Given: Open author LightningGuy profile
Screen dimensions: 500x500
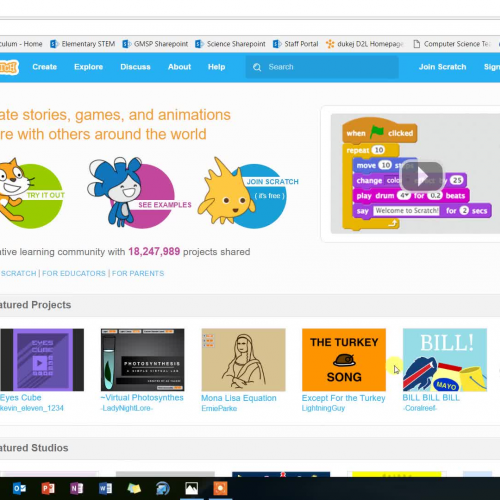Looking at the screenshot, I should 323,408.
